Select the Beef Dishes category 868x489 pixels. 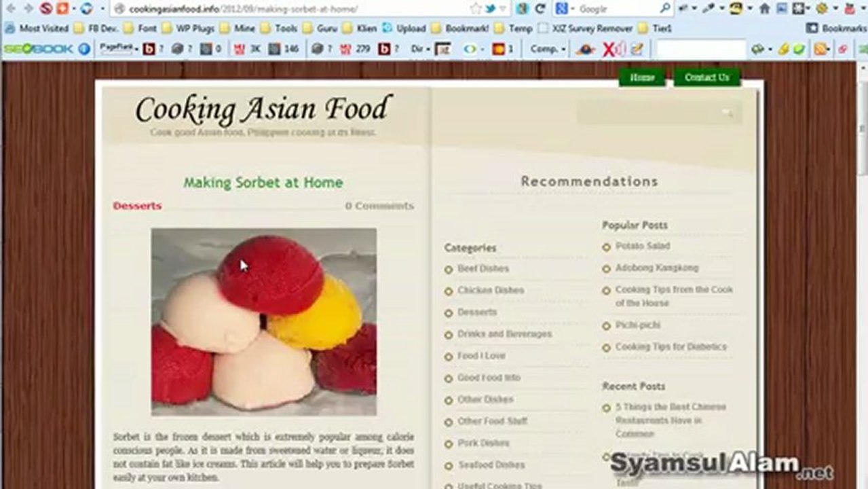(x=483, y=268)
